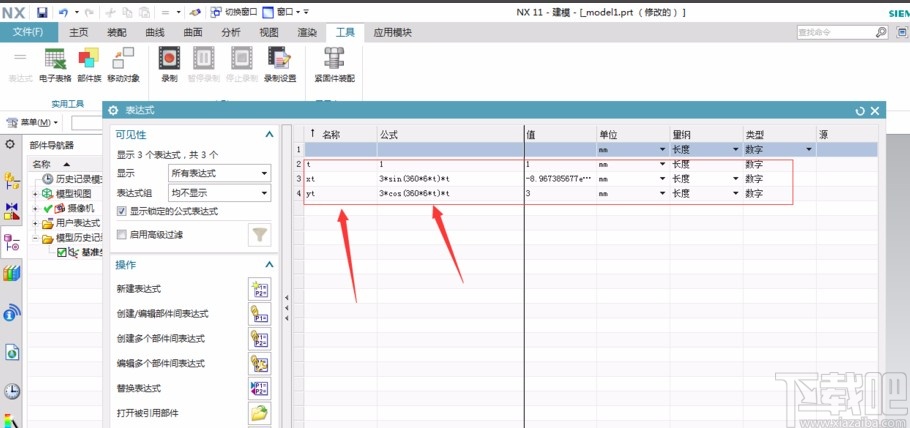Viewport: 910px width, 428px height.
Task: Switch to the 应用模块 ribbon tab
Action: [392, 33]
